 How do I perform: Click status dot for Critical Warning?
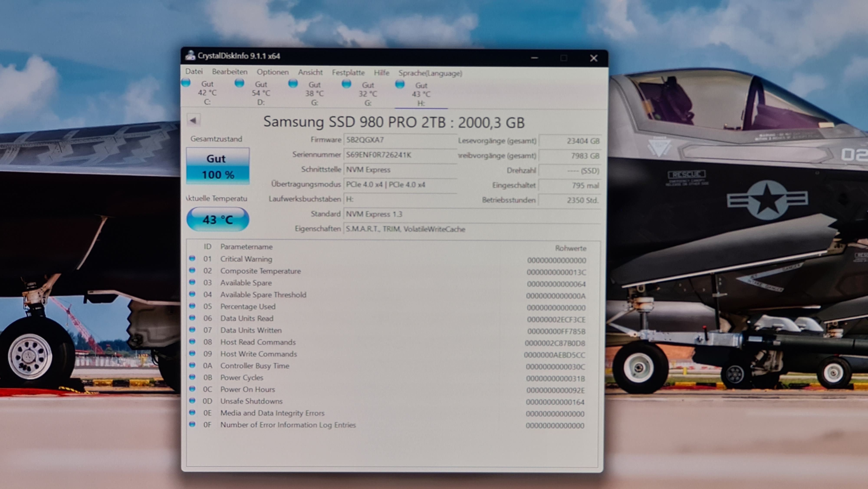tap(192, 258)
